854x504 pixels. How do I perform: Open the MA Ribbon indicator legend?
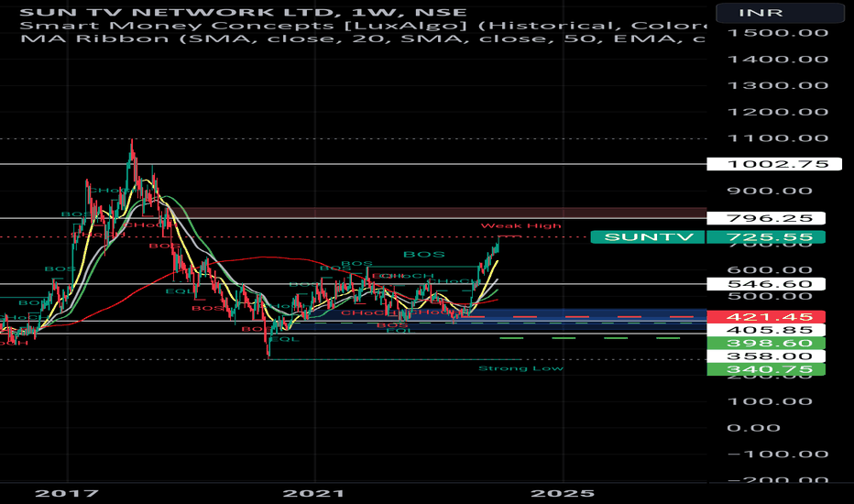coord(363,38)
